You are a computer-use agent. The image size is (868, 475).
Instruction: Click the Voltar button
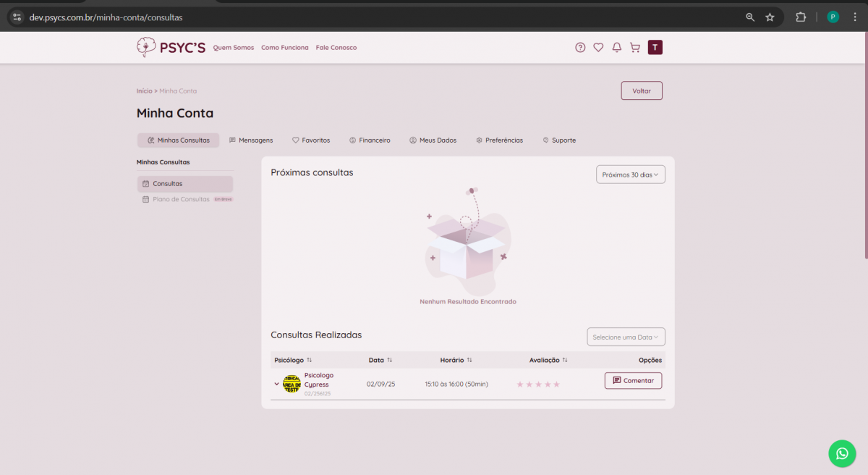click(642, 91)
